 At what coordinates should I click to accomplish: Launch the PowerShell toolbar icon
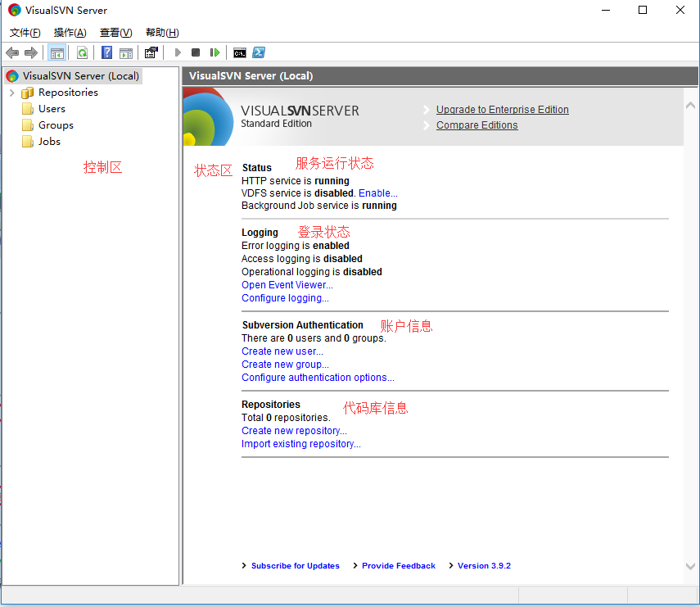[x=259, y=52]
